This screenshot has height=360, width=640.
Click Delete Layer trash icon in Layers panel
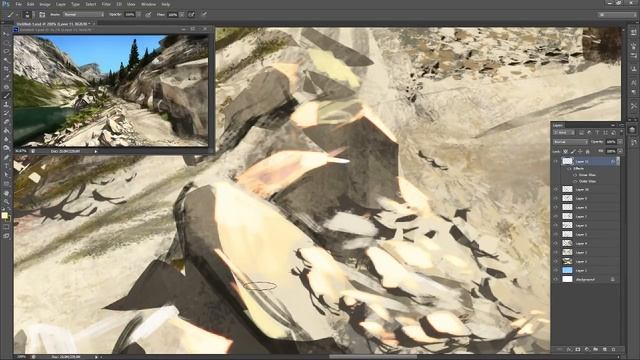point(613,349)
